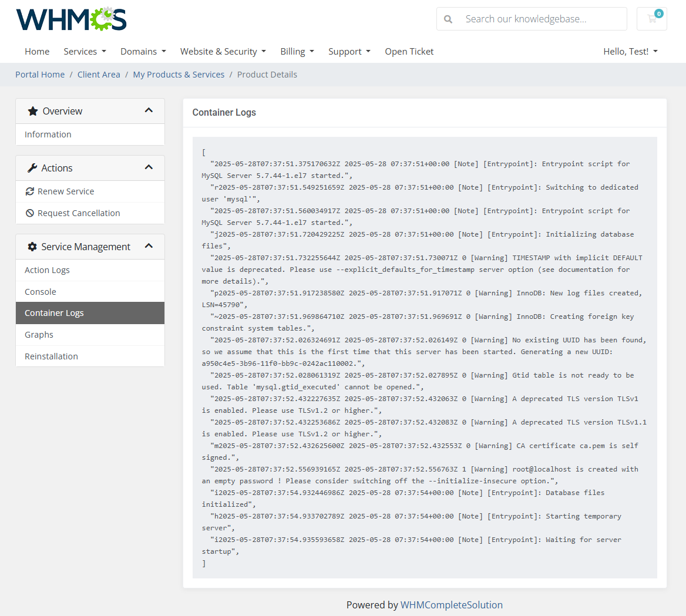The width and height of the screenshot is (686, 616).
Task: Click the Renew Service refresh icon
Action: click(30, 191)
